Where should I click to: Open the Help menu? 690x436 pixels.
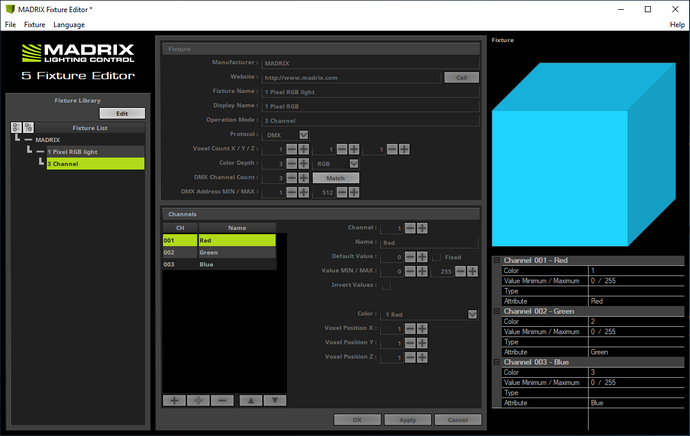pyautogui.click(x=677, y=25)
